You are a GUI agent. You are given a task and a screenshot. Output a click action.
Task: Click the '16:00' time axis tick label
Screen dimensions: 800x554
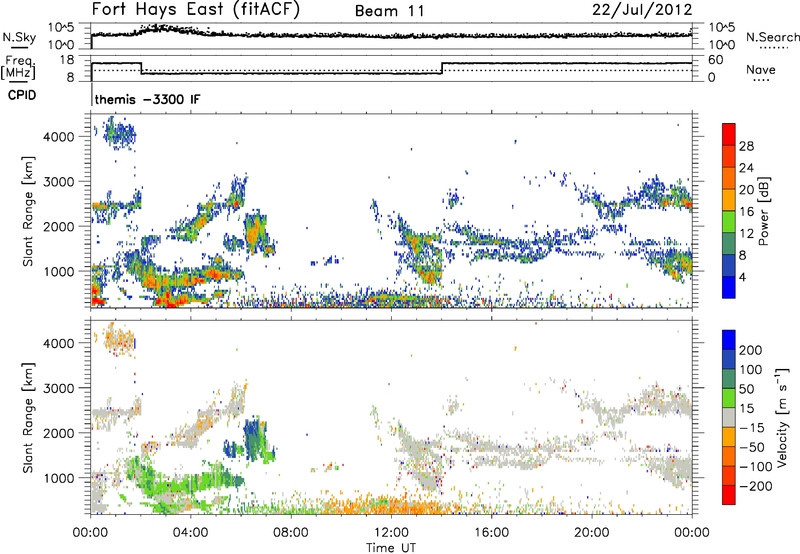click(x=491, y=533)
